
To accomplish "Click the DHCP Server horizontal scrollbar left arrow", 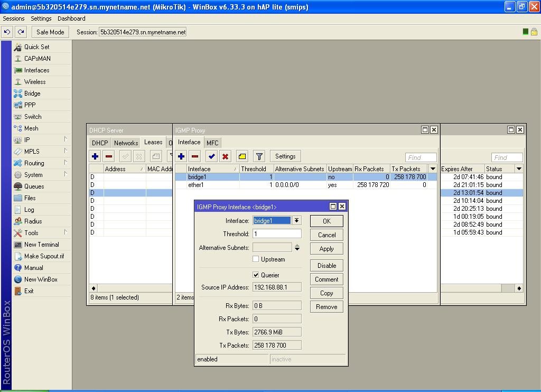I will pyautogui.click(x=94, y=288).
